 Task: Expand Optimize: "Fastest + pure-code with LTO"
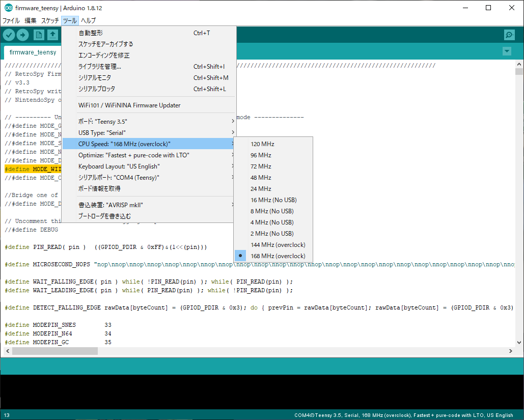coord(149,155)
